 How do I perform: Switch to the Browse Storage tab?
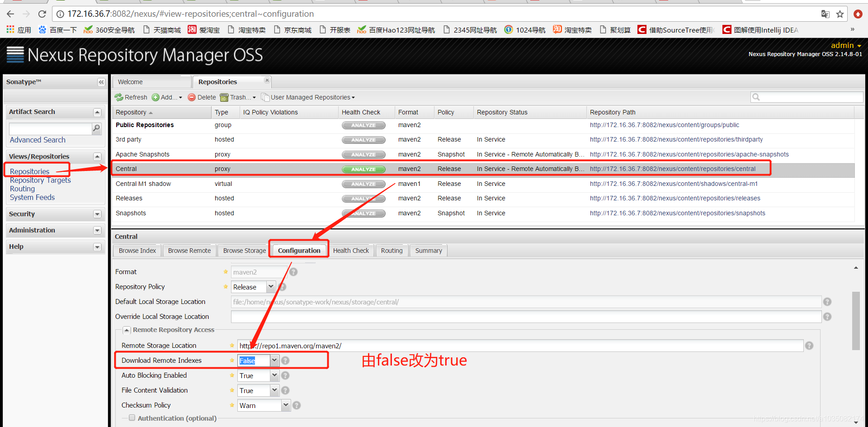[245, 251]
